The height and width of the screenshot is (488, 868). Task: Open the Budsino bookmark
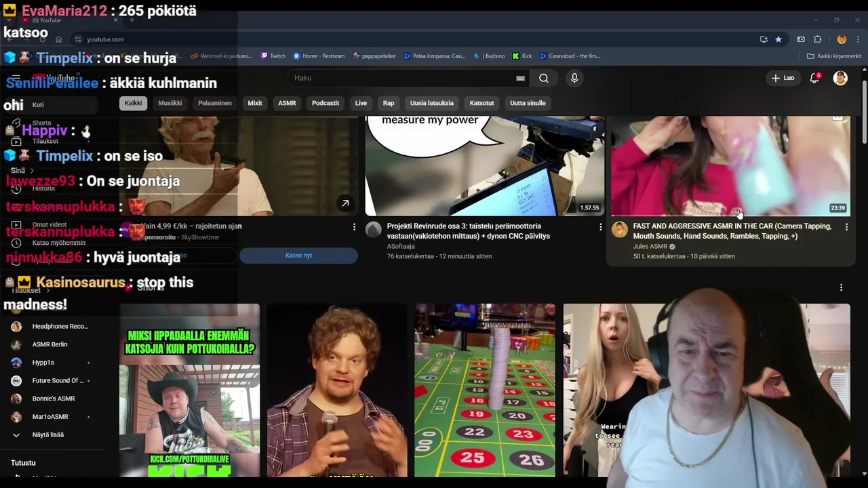pyautogui.click(x=490, y=56)
